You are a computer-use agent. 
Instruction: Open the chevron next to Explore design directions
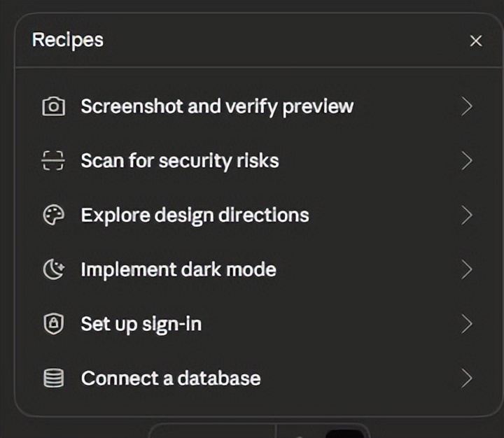[467, 216]
